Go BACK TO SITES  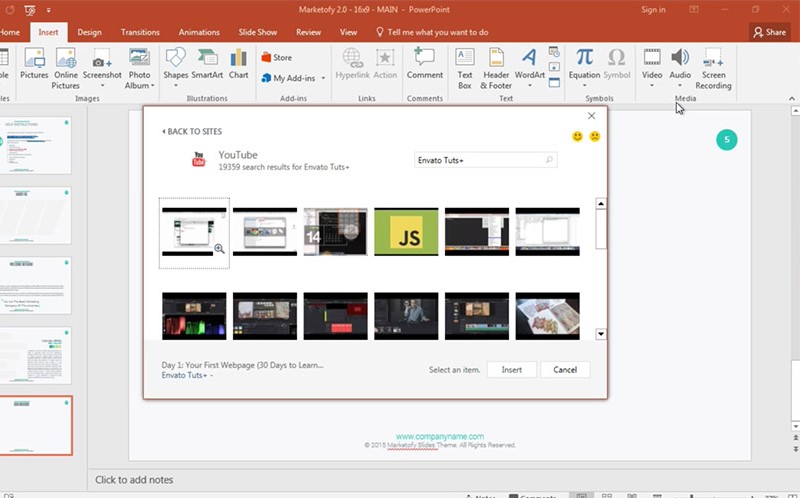(x=192, y=132)
